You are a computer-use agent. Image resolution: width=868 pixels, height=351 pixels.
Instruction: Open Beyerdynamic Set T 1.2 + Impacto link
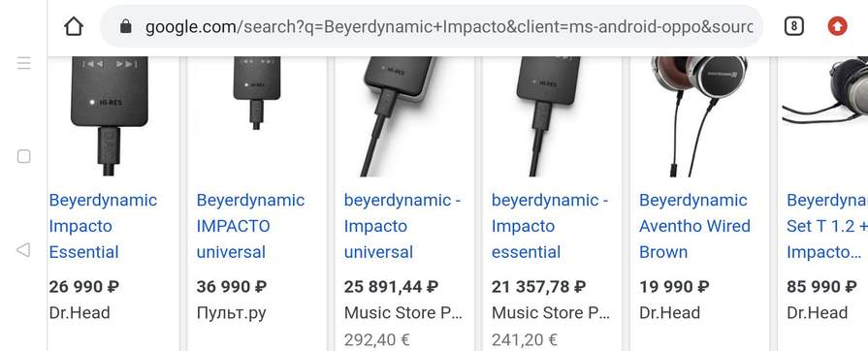(x=827, y=226)
